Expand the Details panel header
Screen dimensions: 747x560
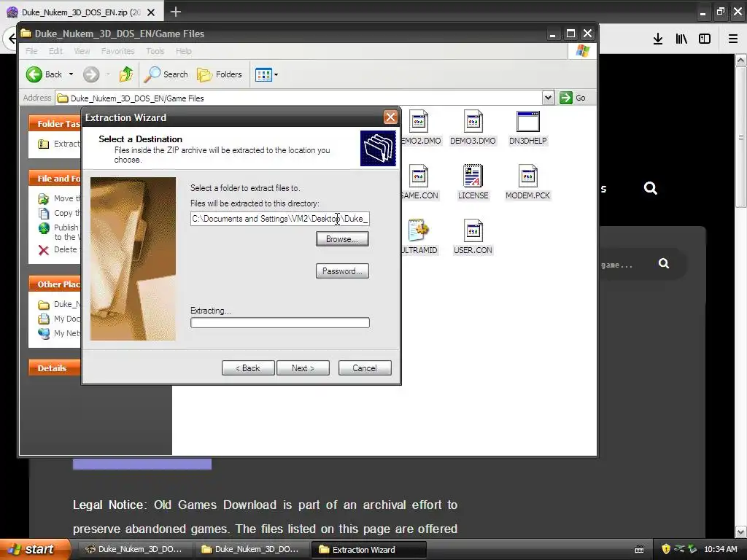point(55,368)
